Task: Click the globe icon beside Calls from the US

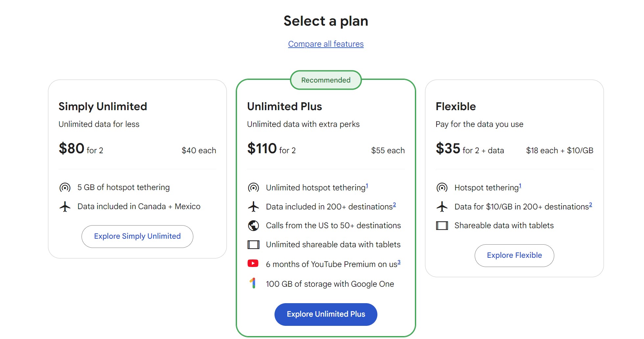Action: point(253,226)
